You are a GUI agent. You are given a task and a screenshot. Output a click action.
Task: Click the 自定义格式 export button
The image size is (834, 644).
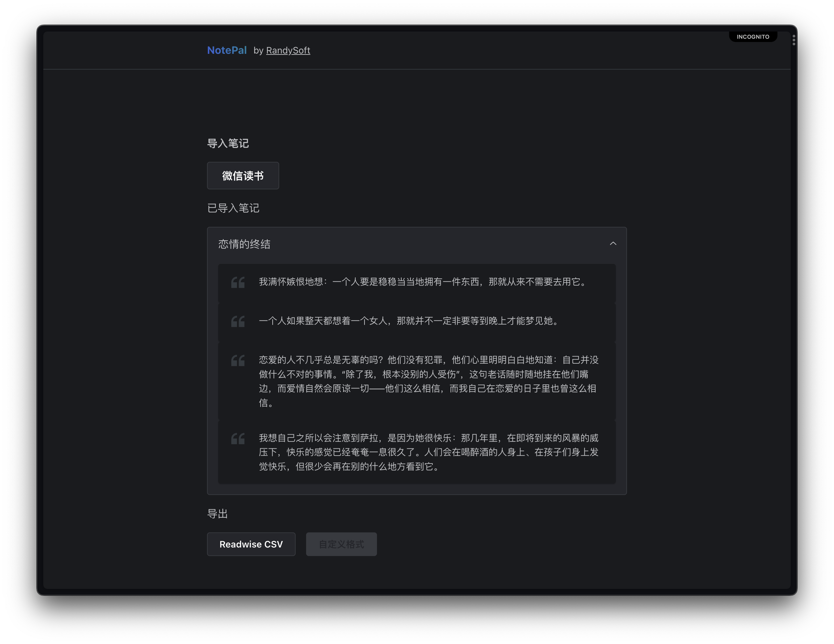(x=341, y=544)
